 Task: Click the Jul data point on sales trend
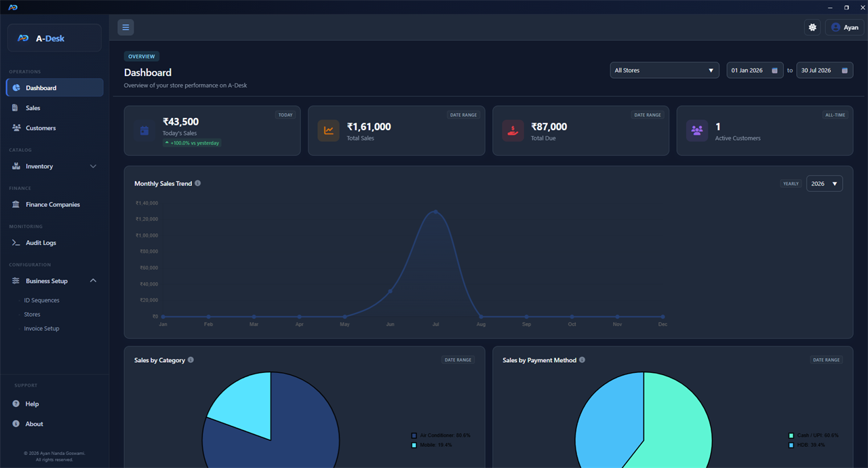coord(435,212)
